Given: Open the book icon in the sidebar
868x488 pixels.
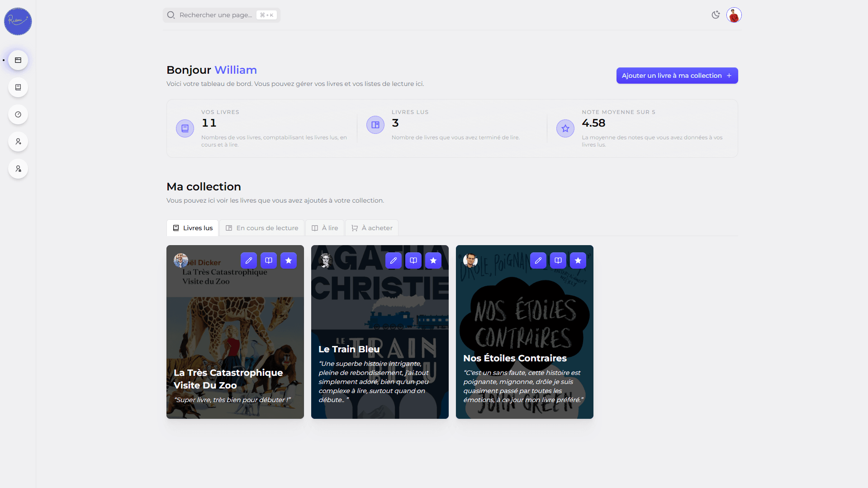Looking at the screenshot, I should [18, 87].
